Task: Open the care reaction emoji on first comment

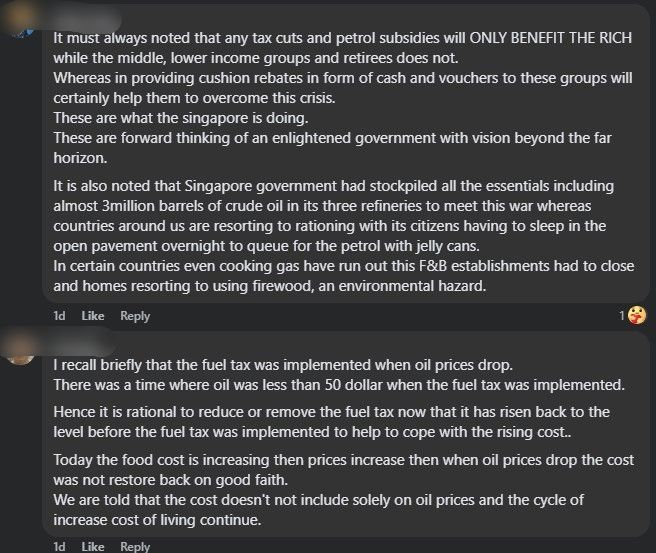Action: [x=637, y=315]
